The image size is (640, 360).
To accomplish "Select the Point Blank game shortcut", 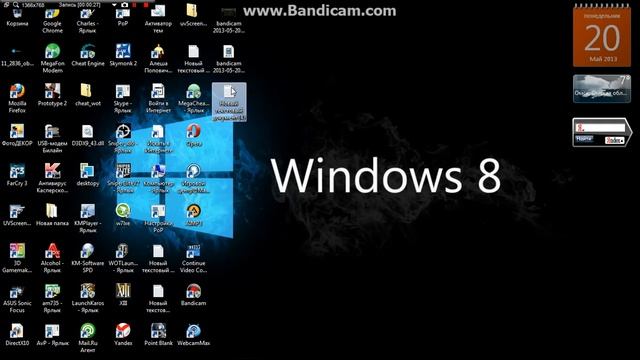I will tap(158, 335).
